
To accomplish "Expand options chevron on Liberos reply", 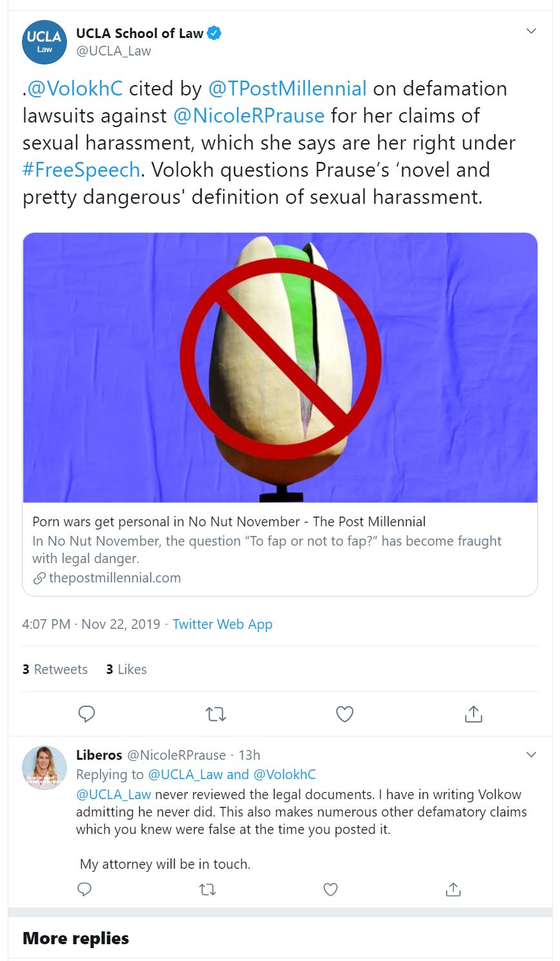I will 531,754.
